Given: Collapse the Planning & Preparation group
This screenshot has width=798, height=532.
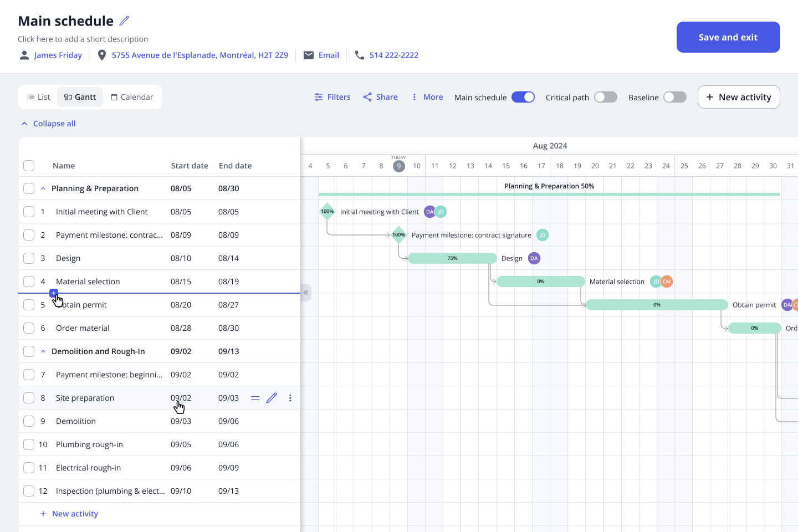Looking at the screenshot, I should [x=43, y=188].
